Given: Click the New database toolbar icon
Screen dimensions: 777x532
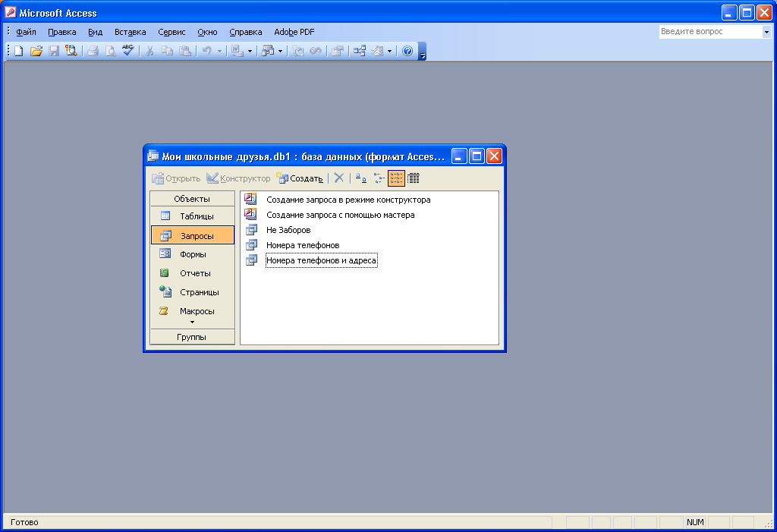Looking at the screenshot, I should pos(19,51).
